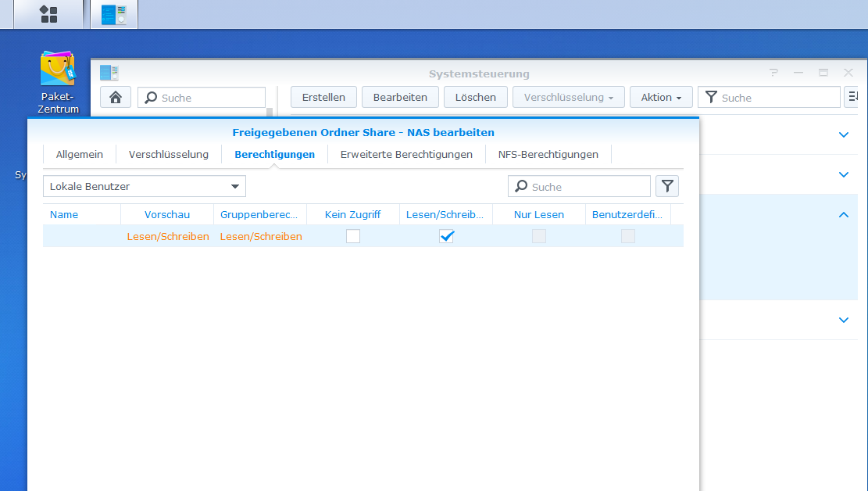Open the Lokale Benutzer dropdown
This screenshot has height=491, width=868.
click(145, 186)
